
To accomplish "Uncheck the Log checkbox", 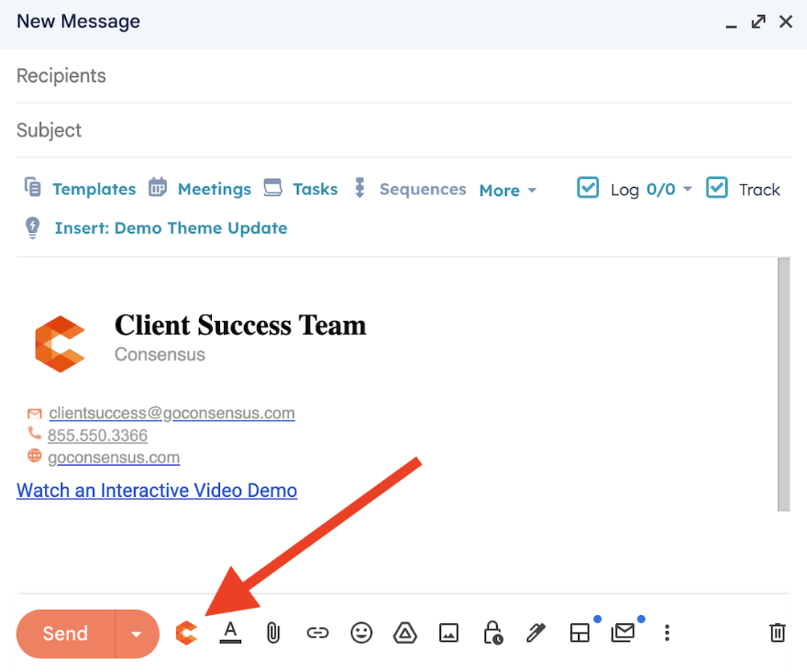I will 588,189.
